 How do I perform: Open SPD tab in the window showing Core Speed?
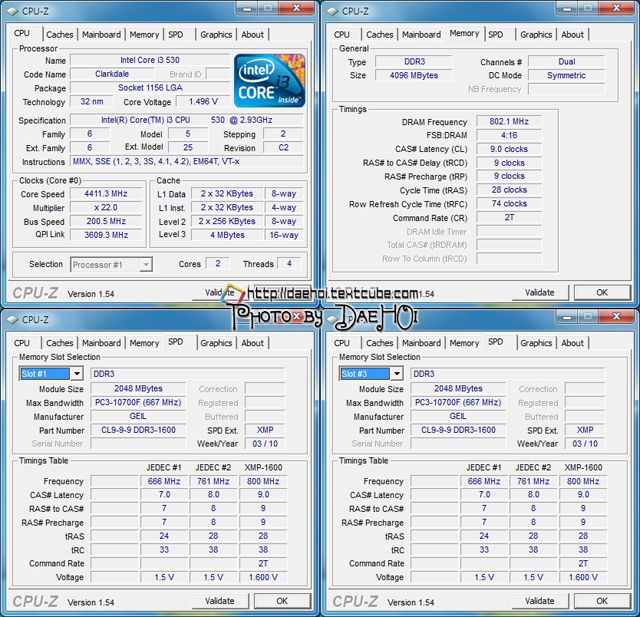point(176,35)
